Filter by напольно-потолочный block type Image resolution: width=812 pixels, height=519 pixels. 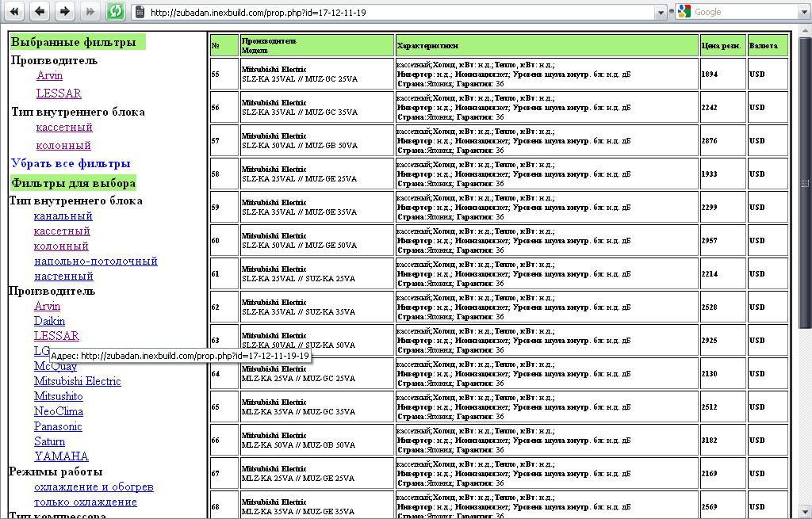(x=96, y=261)
